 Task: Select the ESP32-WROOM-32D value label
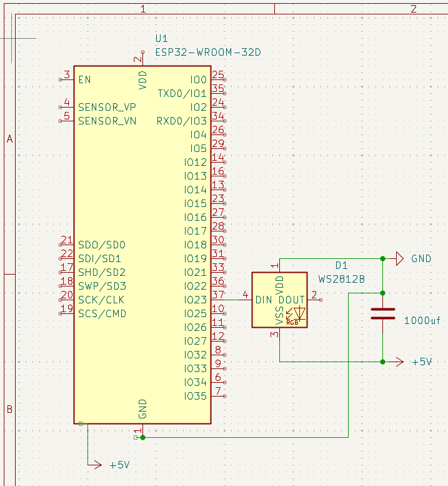(x=208, y=52)
